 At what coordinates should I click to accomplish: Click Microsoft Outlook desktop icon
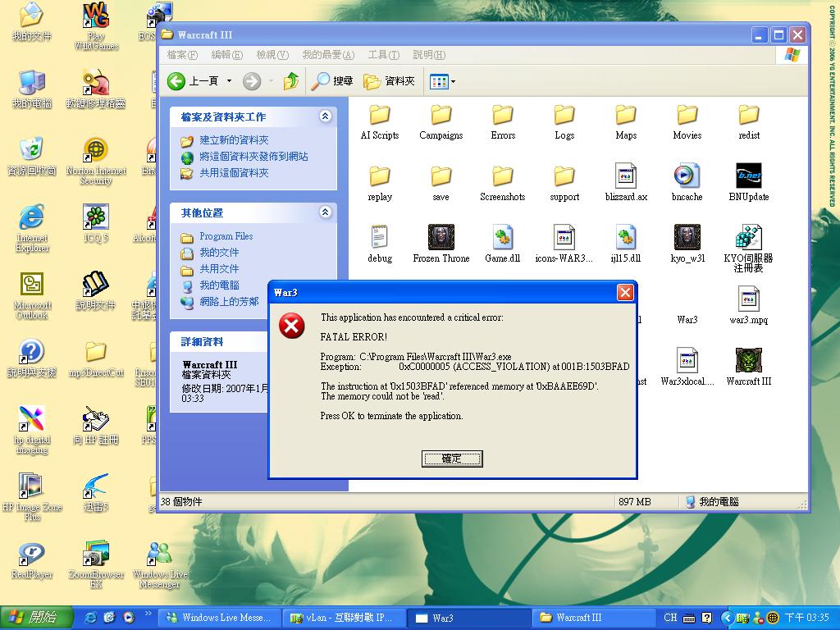tap(32, 295)
